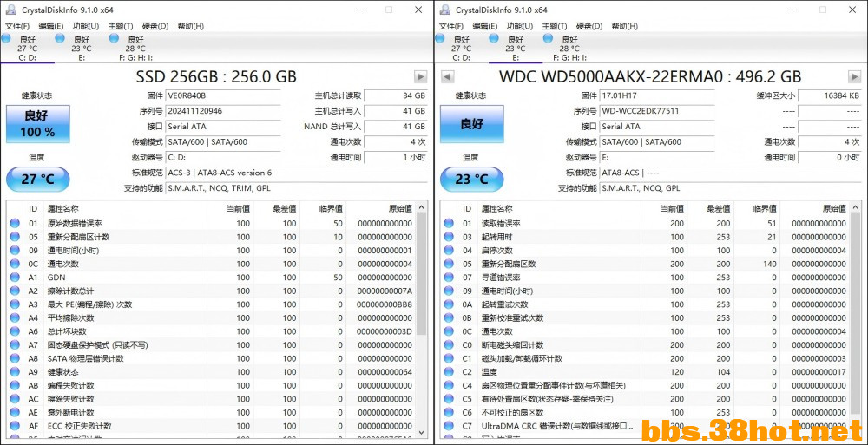Click status icon of 原始数据错误率 row
This screenshot has width=868, height=445.
[15, 224]
